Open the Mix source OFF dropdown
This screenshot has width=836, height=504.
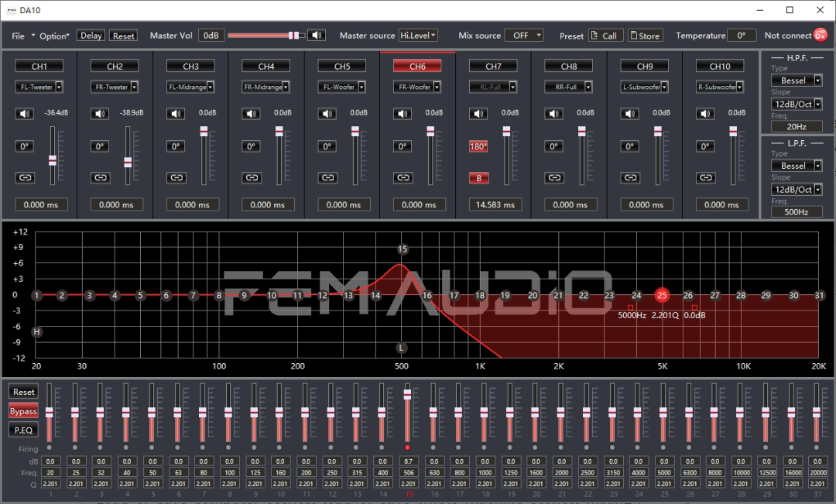coord(524,35)
